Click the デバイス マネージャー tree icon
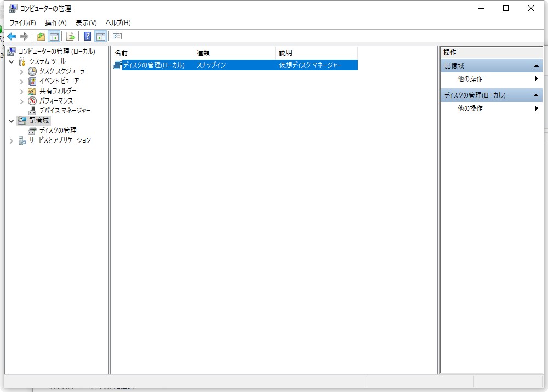This screenshot has height=392, width=548. 32,111
